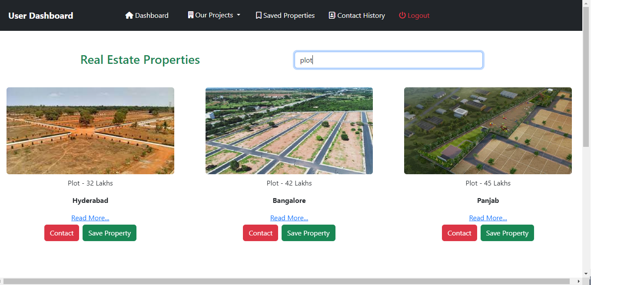This screenshot has height=285, width=644.
Task: Switch to the Saved Properties page
Action: (x=289, y=15)
